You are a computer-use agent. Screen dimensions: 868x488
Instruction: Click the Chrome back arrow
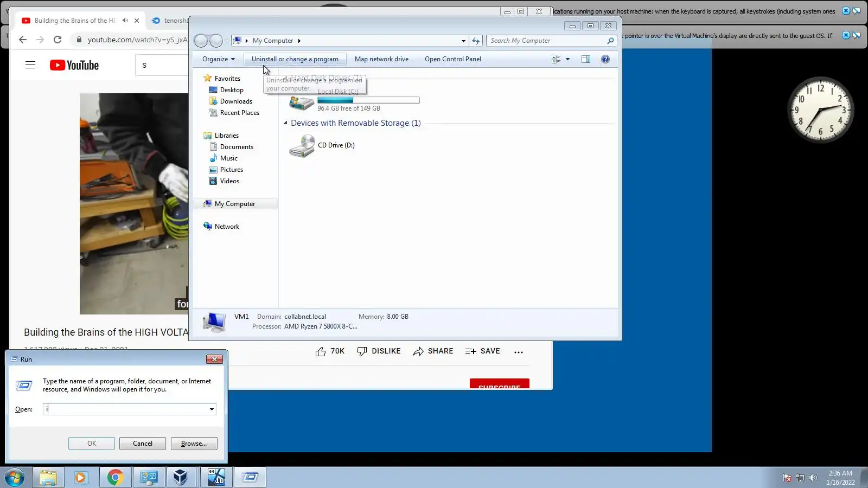point(22,40)
